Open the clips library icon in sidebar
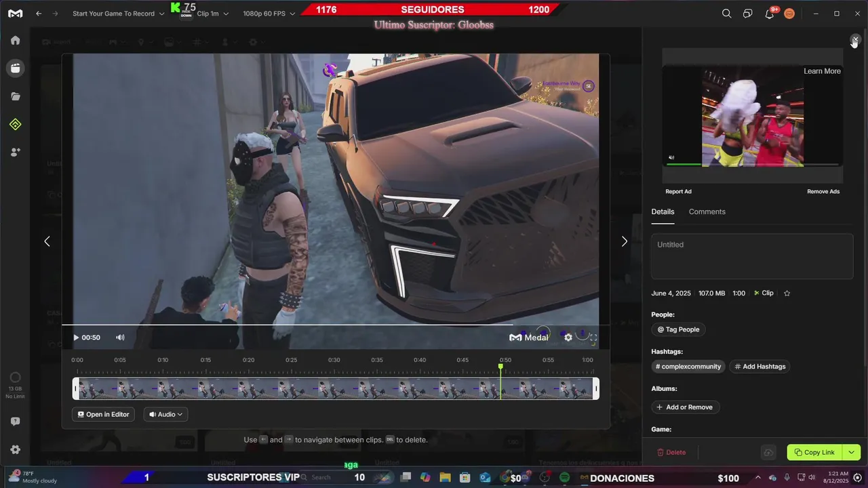This screenshot has height=488, width=868. [15, 68]
